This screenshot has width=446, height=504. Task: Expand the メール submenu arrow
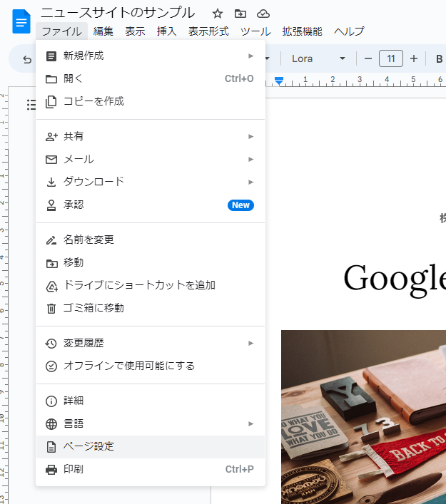pyautogui.click(x=251, y=160)
